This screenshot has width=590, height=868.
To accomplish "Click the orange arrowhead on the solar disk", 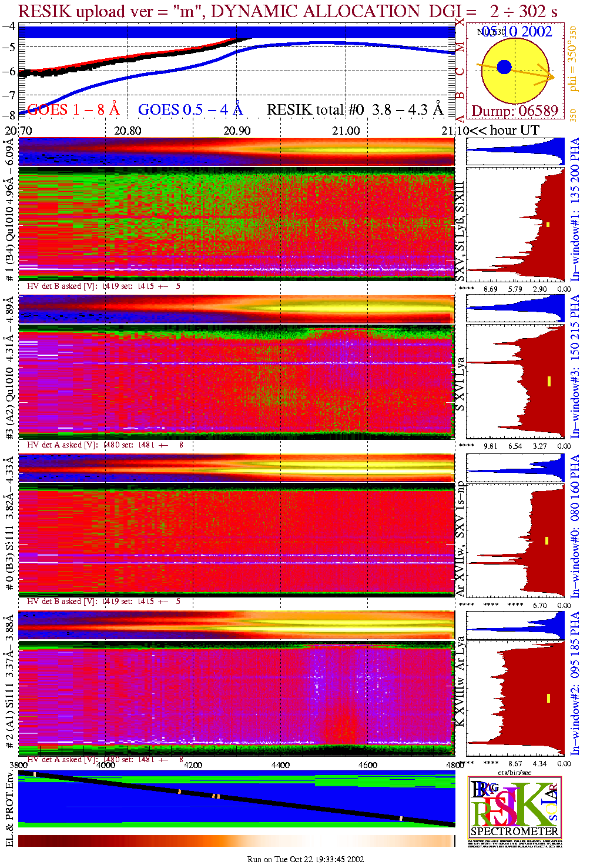I will pos(550,76).
